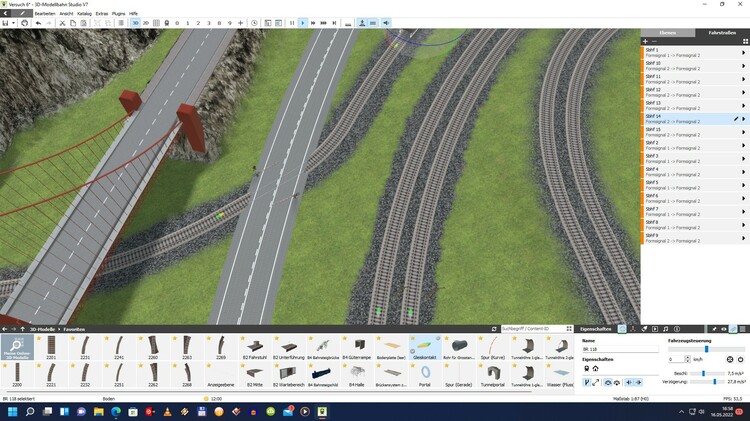Open the Ansicht menu
This screenshot has width=750, height=421.
[x=66, y=13]
